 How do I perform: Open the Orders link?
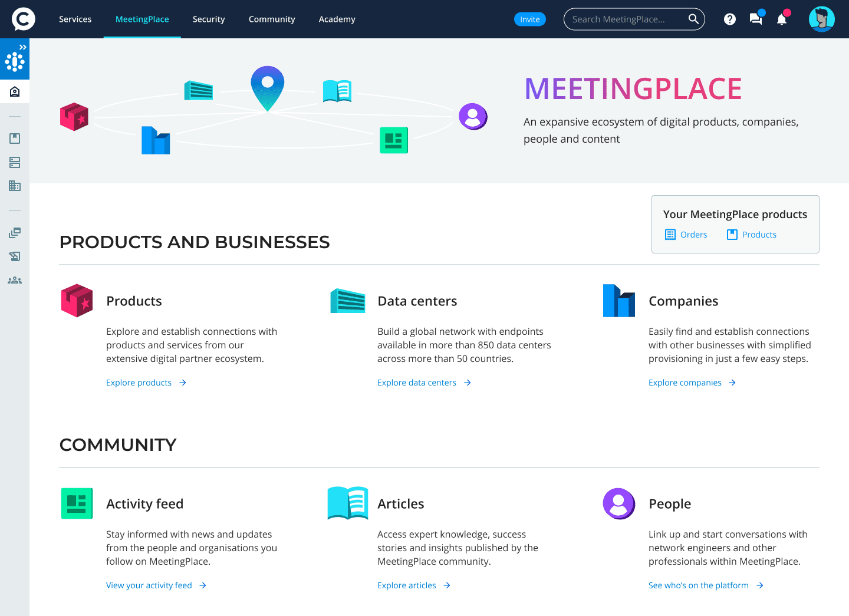point(693,235)
